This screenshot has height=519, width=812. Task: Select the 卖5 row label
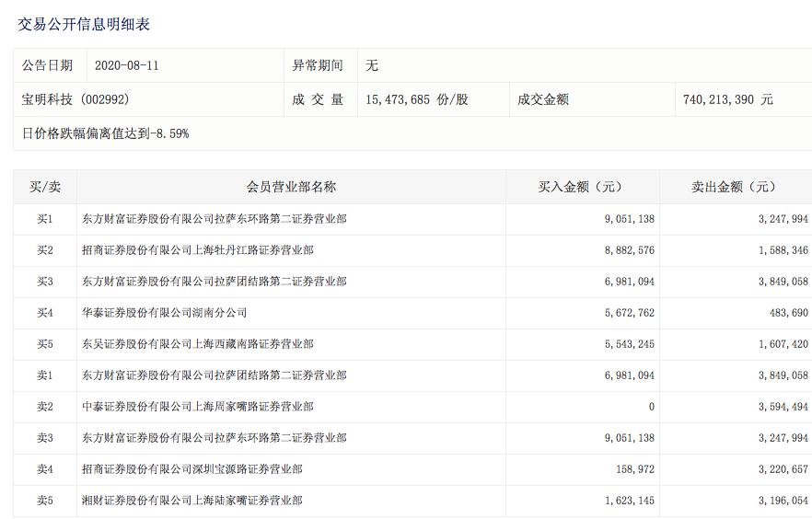pyautogui.click(x=45, y=501)
